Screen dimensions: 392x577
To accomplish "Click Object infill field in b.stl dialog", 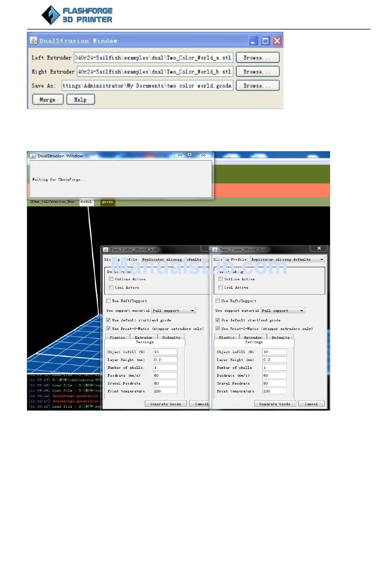I will pyautogui.click(x=275, y=352).
